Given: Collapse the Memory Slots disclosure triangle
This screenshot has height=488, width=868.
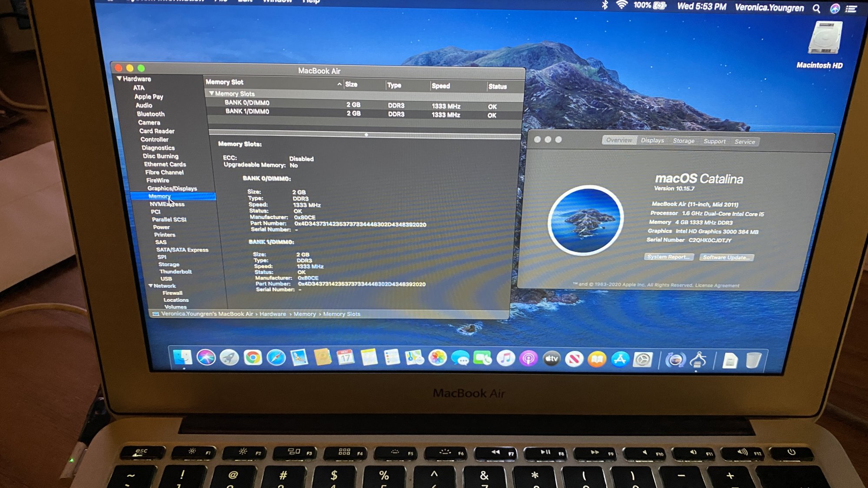Looking at the screenshot, I should [x=211, y=93].
